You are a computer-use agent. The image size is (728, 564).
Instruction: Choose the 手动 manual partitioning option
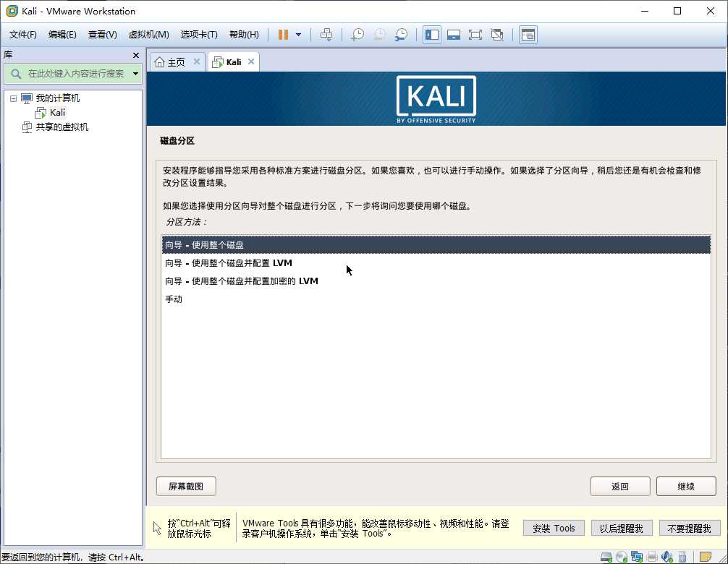pos(436,299)
